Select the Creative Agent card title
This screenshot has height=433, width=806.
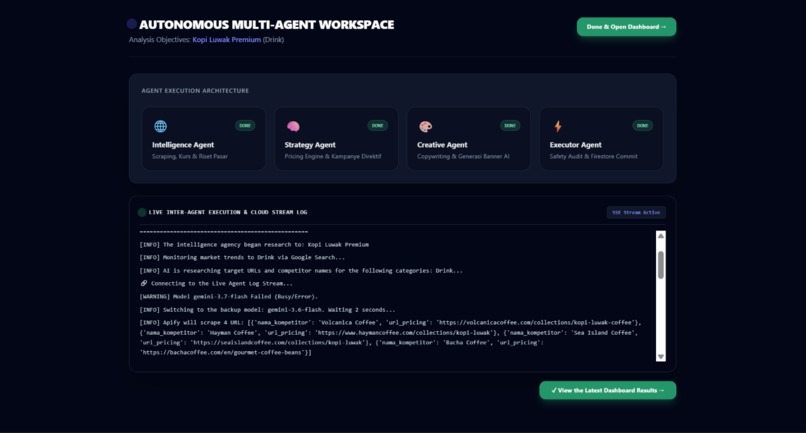(x=442, y=145)
